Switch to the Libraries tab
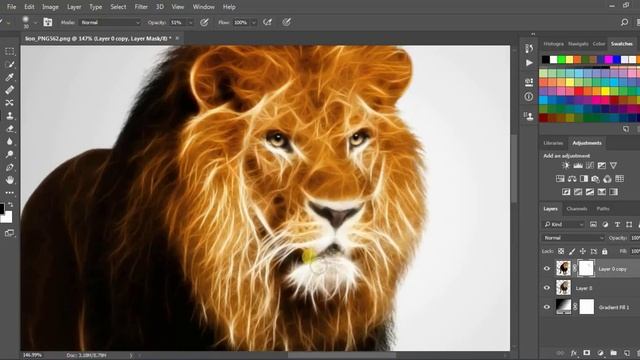Screen dimensions: 640x360 point(553,143)
